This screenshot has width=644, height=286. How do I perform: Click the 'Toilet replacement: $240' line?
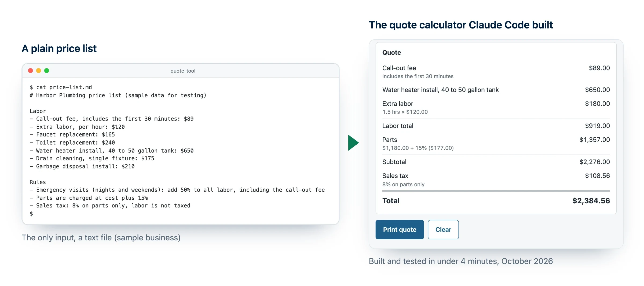[72, 143]
